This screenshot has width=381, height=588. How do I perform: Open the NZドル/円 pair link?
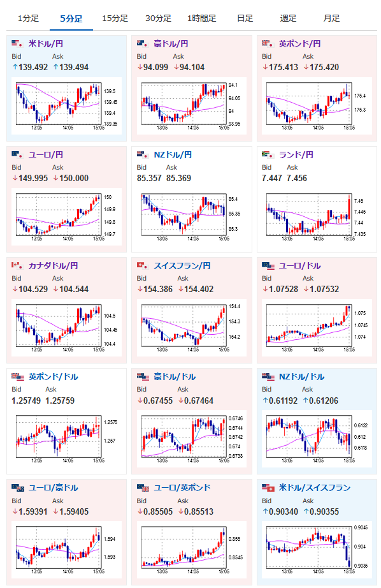point(173,154)
